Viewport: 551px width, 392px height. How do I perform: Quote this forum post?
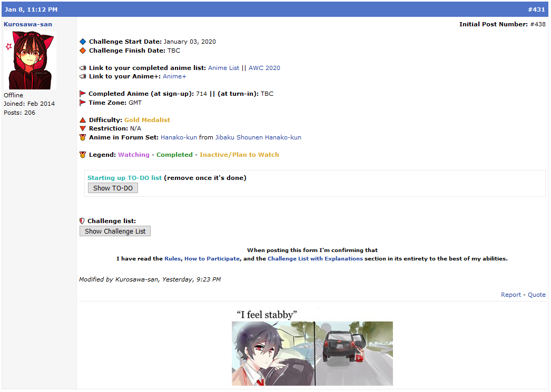coord(537,295)
